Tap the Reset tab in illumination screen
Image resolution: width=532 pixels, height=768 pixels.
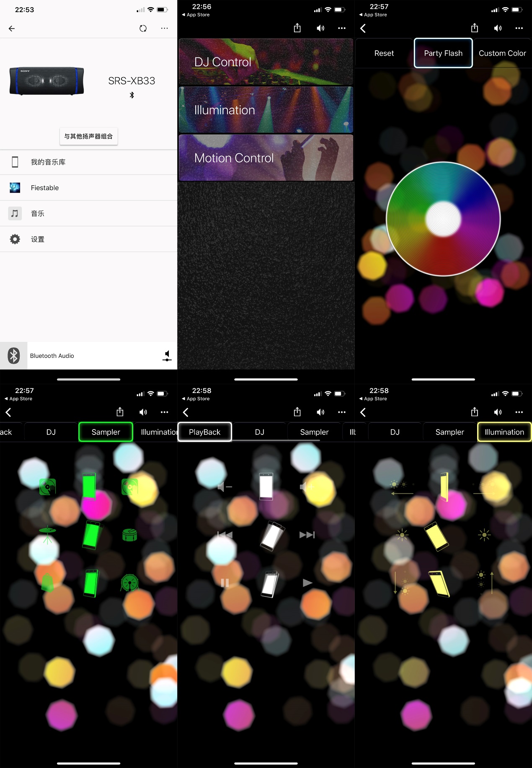[x=384, y=53]
